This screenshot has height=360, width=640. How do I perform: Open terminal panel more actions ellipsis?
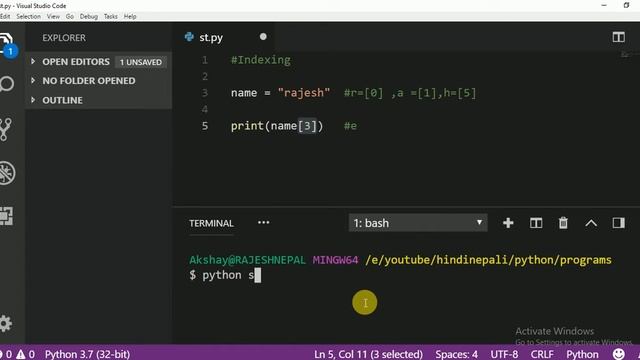[x=264, y=222]
